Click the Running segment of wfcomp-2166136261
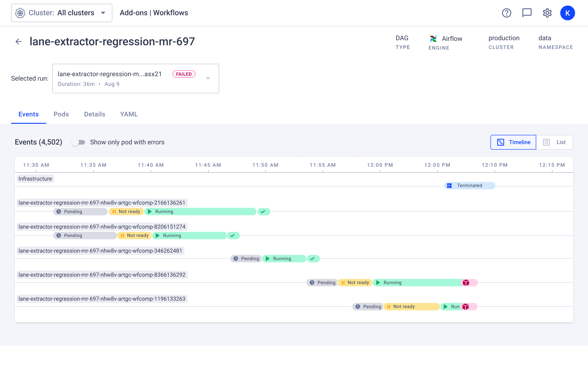Screen dimensions: 588x369 click(200, 212)
